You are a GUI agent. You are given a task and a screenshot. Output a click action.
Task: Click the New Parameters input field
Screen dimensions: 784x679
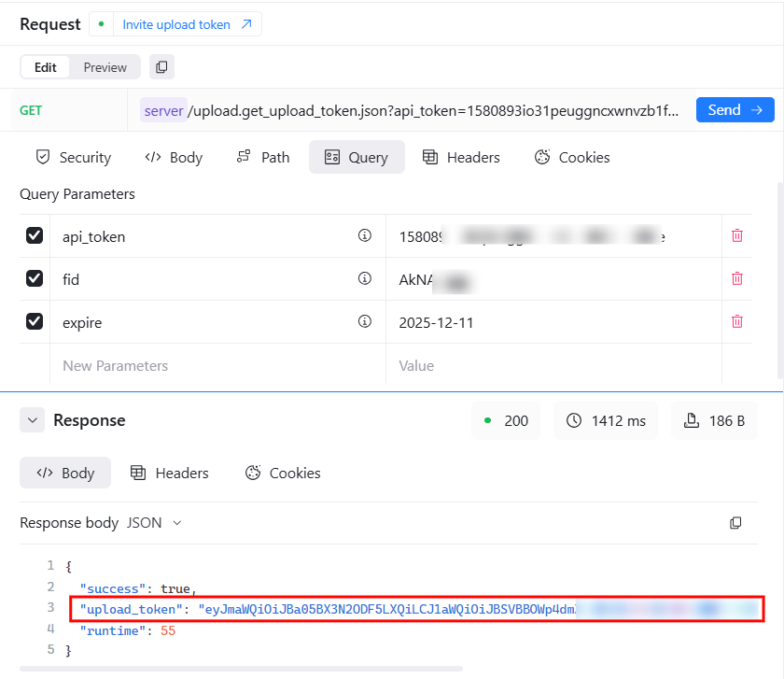(x=217, y=365)
